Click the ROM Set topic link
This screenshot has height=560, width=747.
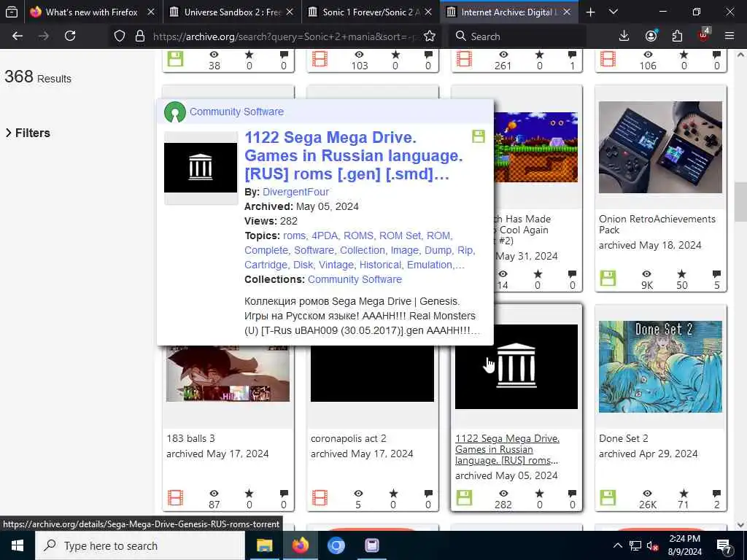400,236
